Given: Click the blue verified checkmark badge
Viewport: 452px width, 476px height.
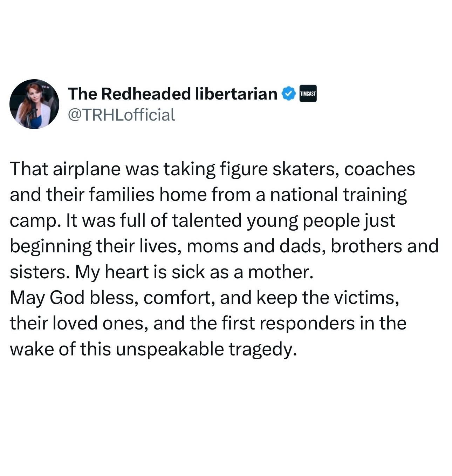Looking at the screenshot, I should coord(289,94).
